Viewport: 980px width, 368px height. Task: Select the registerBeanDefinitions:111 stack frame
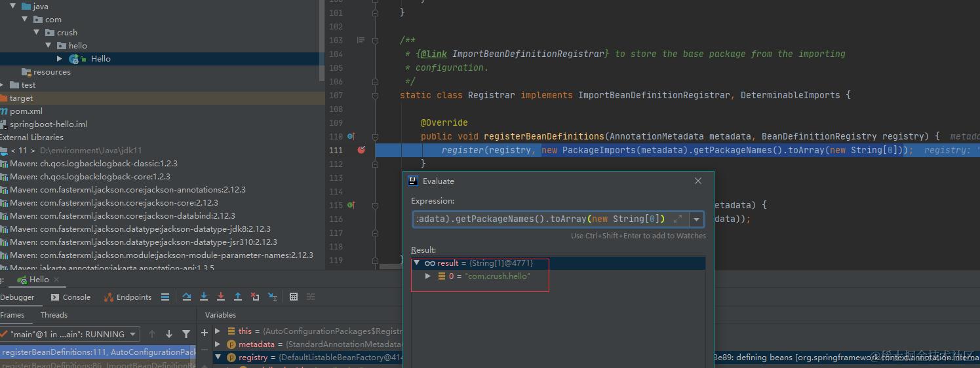coord(98,352)
